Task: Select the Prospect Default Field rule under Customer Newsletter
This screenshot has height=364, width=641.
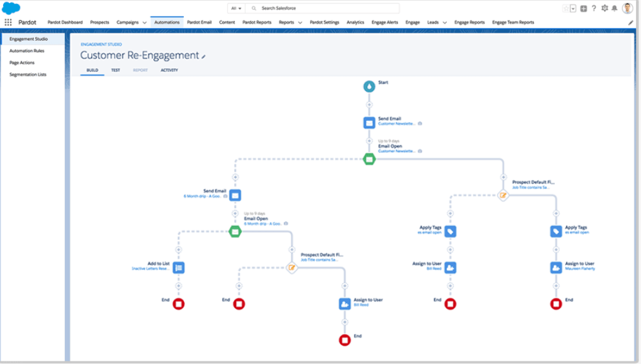Action: (504, 195)
